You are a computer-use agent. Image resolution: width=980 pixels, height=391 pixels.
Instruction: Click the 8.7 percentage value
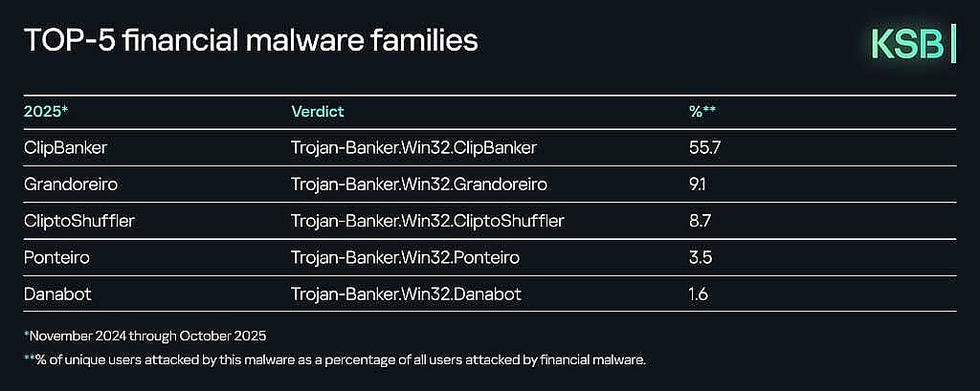[x=700, y=221]
